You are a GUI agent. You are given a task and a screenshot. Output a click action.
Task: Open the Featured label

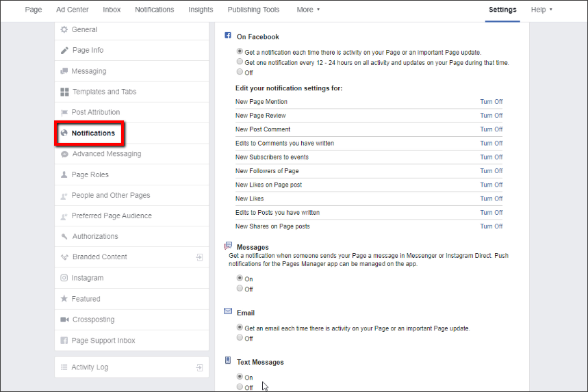[x=86, y=299]
